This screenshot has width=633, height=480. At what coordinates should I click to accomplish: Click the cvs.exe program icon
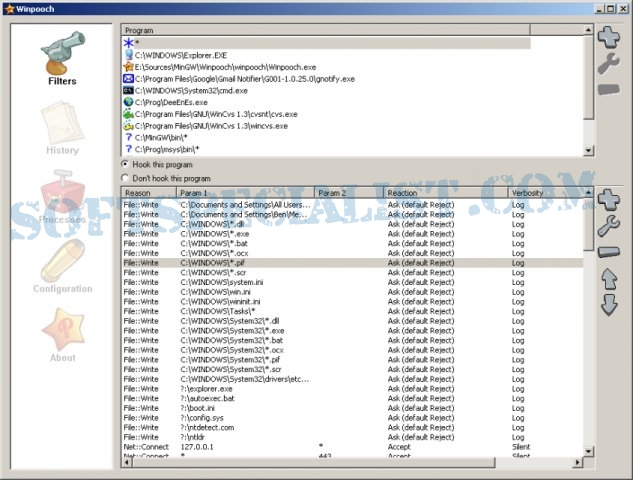click(128, 114)
